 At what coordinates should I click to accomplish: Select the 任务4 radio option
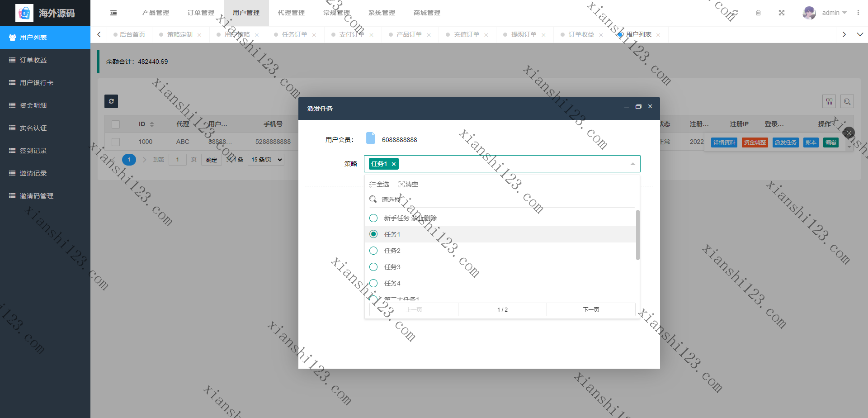[x=373, y=283]
